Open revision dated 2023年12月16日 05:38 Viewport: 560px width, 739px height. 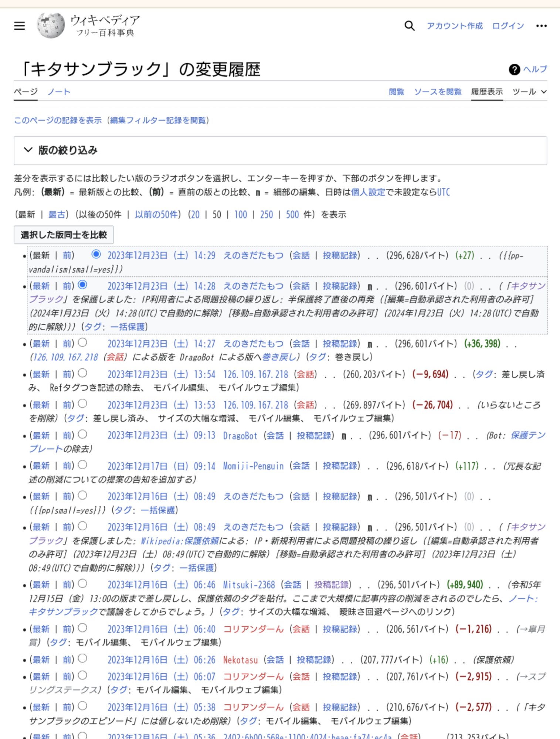point(161,708)
